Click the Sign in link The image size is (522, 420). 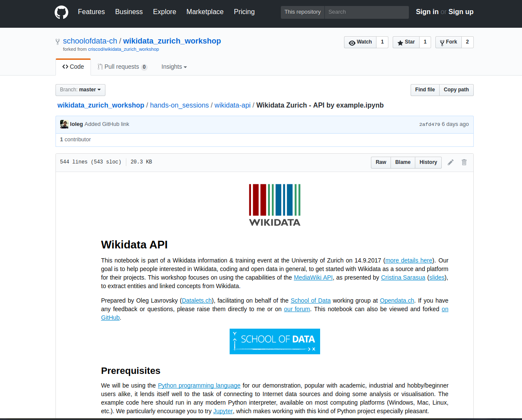click(427, 12)
